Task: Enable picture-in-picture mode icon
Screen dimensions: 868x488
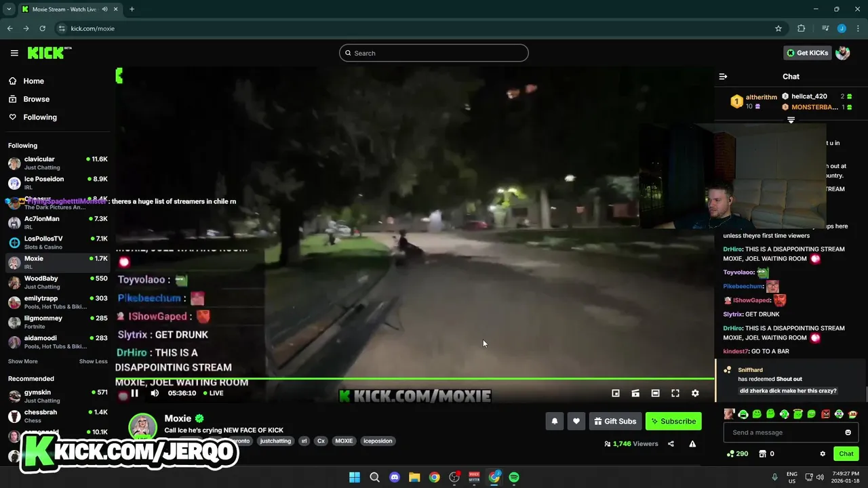Action: [x=616, y=393]
